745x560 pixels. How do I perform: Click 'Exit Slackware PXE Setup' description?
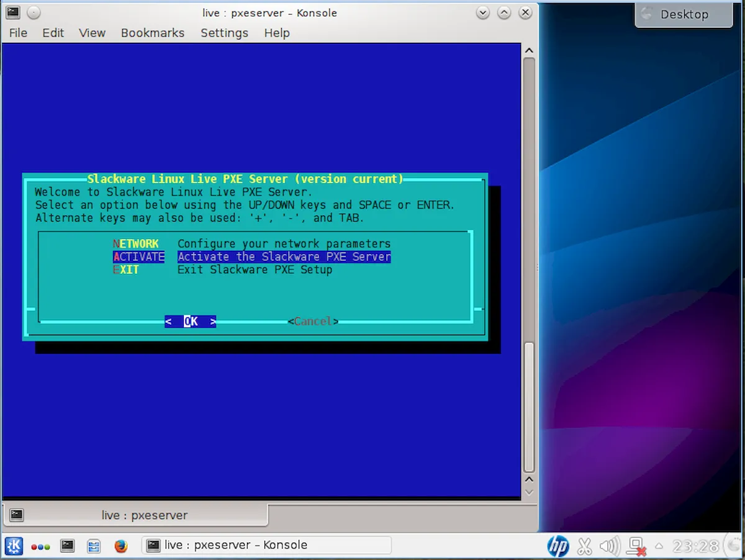(x=255, y=270)
